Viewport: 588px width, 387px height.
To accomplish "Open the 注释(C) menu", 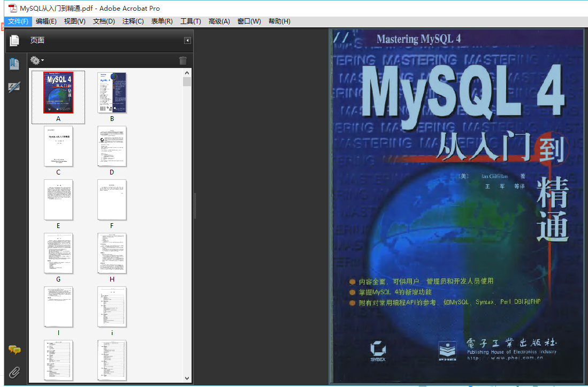I will pyautogui.click(x=133, y=21).
